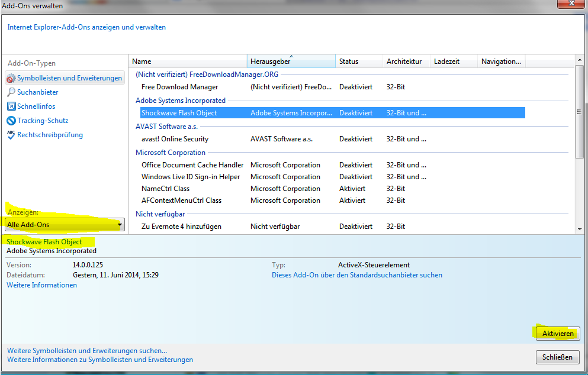588x375 pixels.
Task: Select the Free Download Manager row
Action: coord(333,87)
